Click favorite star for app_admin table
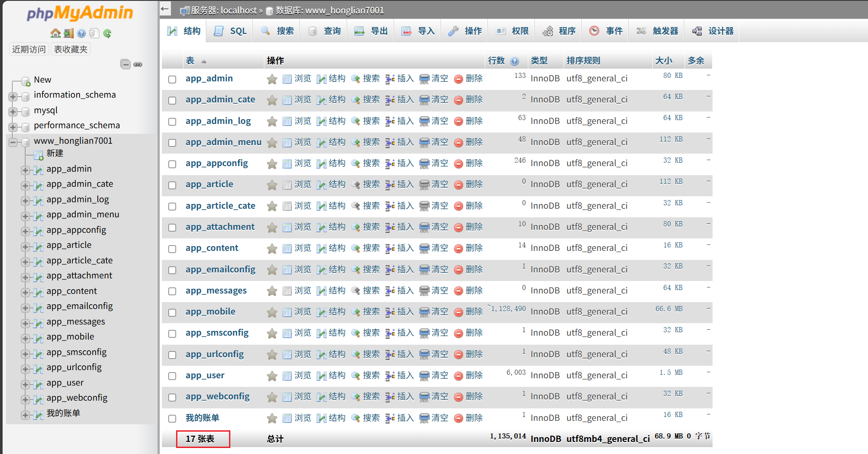 (272, 79)
